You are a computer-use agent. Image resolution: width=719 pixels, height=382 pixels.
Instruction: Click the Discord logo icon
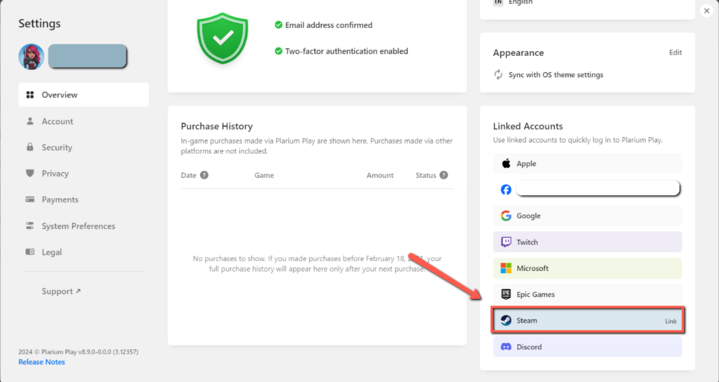tap(506, 347)
